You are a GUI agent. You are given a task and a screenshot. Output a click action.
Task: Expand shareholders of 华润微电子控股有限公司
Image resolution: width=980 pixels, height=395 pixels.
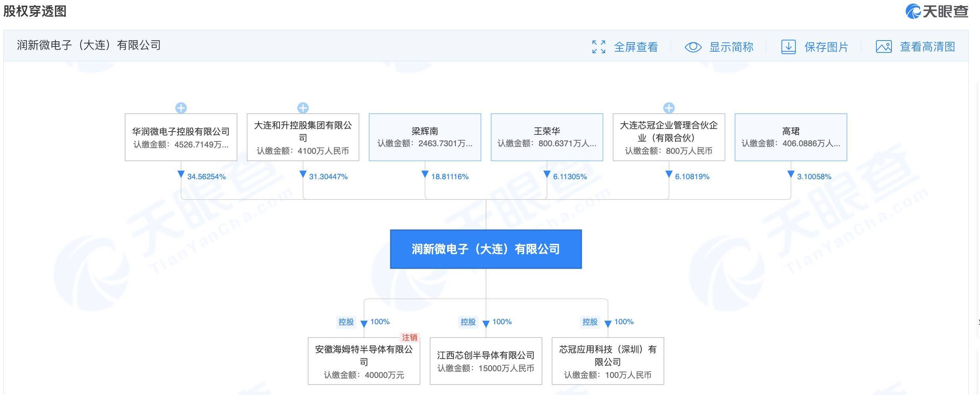click(181, 108)
